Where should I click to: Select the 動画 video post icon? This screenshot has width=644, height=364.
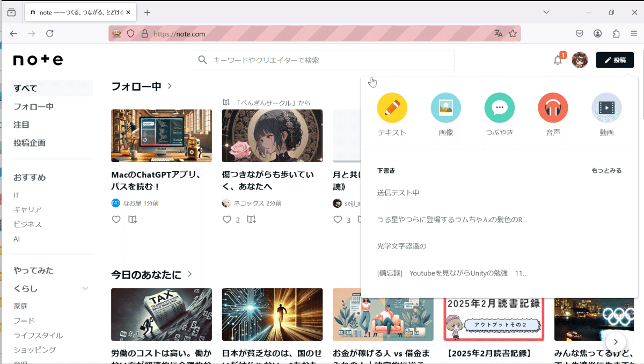click(x=606, y=107)
